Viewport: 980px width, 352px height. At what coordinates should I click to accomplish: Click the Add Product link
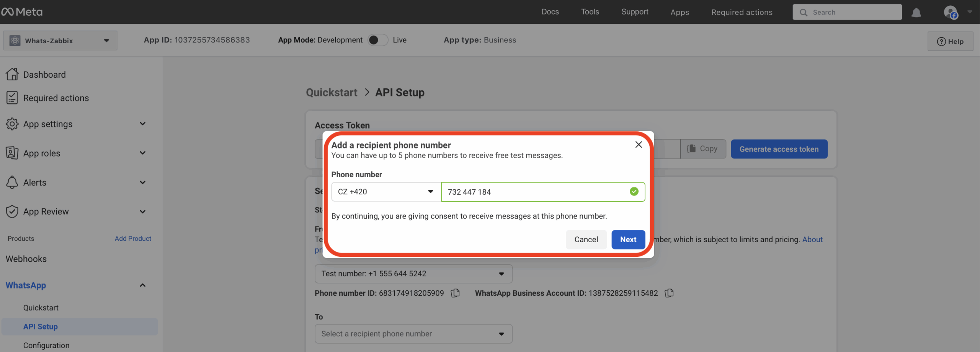pyautogui.click(x=133, y=238)
